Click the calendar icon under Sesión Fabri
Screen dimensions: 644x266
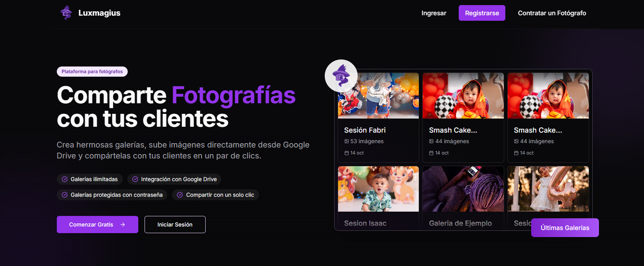tap(346, 153)
